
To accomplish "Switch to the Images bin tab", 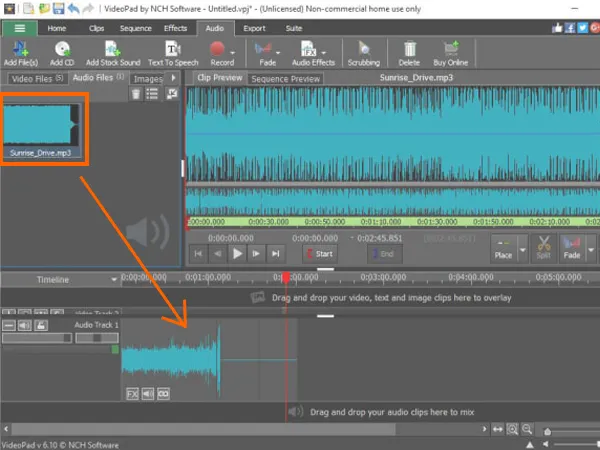I will click(148, 79).
